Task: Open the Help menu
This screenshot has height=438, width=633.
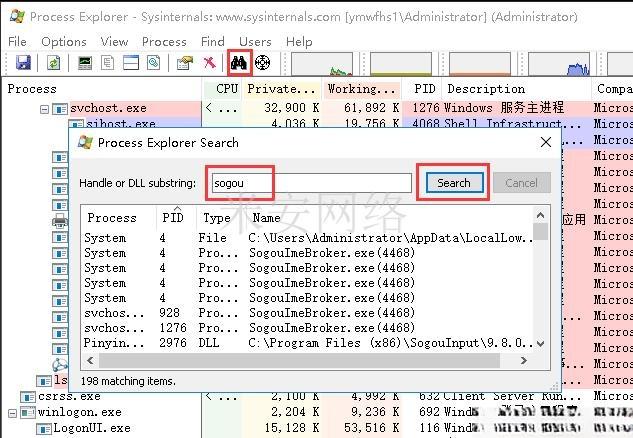Action: pos(299,42)
